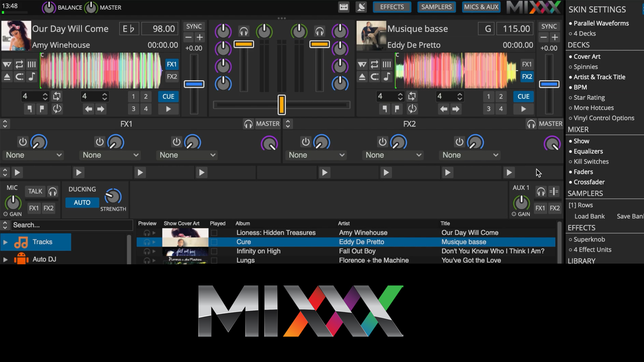644x362 pixels.
Task: Open third effect dropdown in FX2 unit
Action: [470, 155]
